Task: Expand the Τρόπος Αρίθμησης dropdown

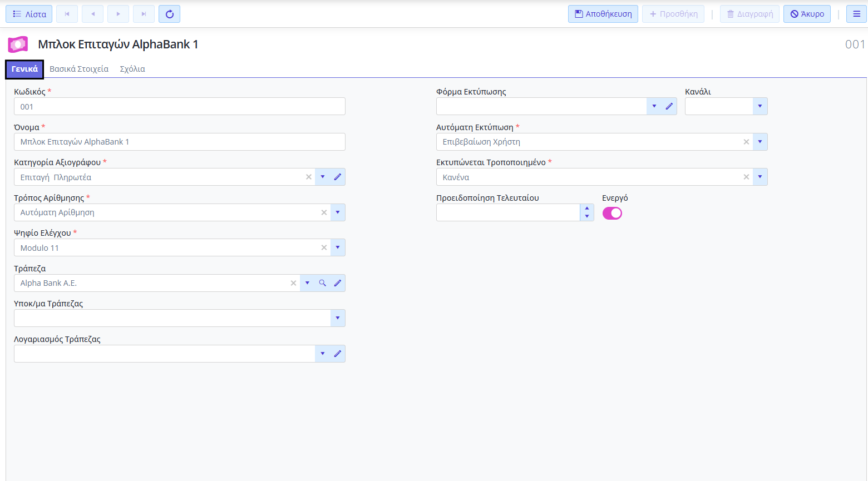Action: coord(337,212)
